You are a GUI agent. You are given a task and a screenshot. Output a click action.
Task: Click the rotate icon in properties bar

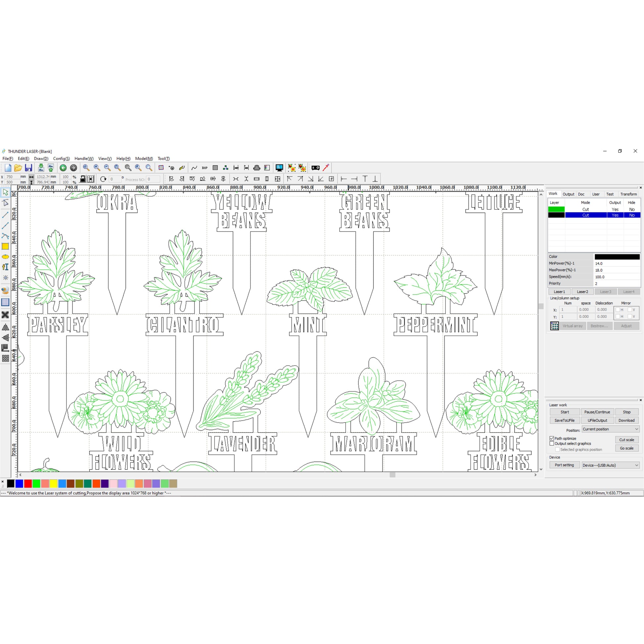point(103,179)
